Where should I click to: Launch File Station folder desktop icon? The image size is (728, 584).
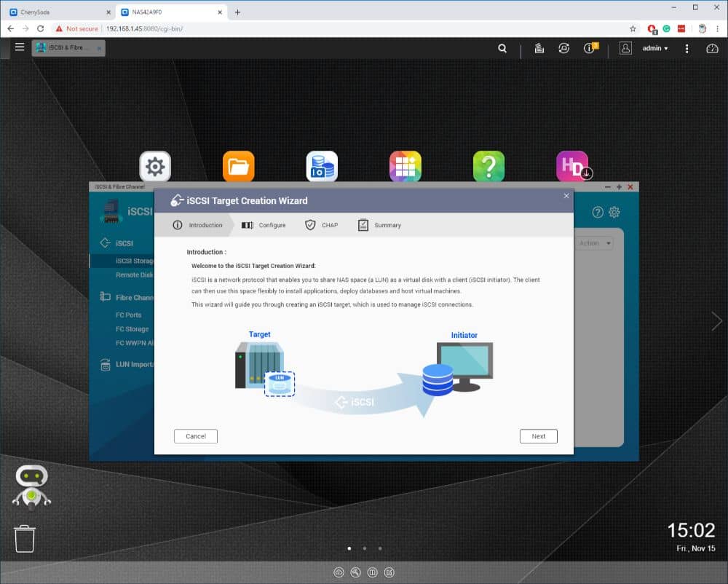(238, 166)
